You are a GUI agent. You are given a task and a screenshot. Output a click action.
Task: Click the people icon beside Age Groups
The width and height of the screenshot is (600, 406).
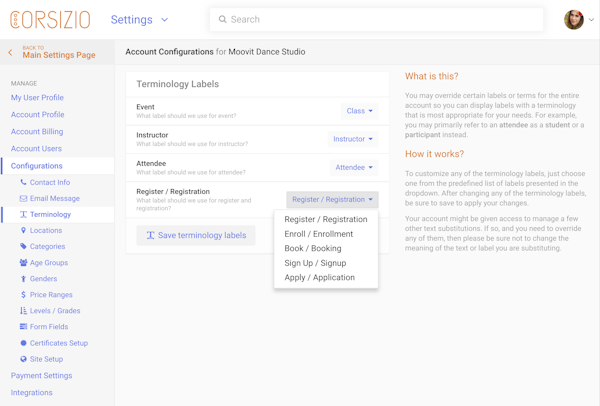pyautogui.click(x=24, y=263)
